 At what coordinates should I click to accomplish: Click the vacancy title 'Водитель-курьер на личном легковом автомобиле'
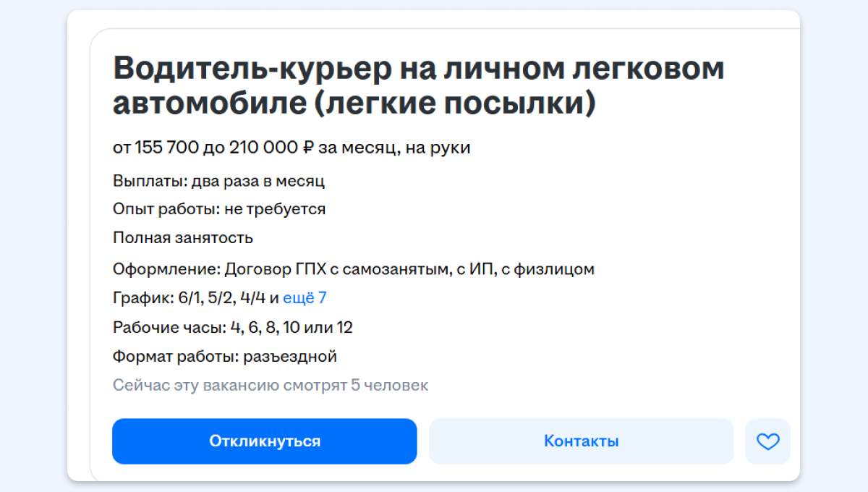pyautogui.click(x=418, y=86)
